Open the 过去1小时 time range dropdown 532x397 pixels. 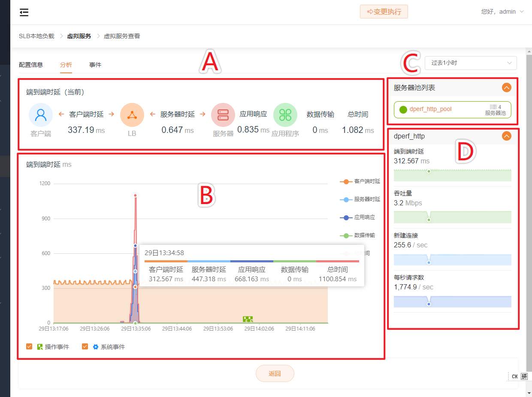[471, 63]
